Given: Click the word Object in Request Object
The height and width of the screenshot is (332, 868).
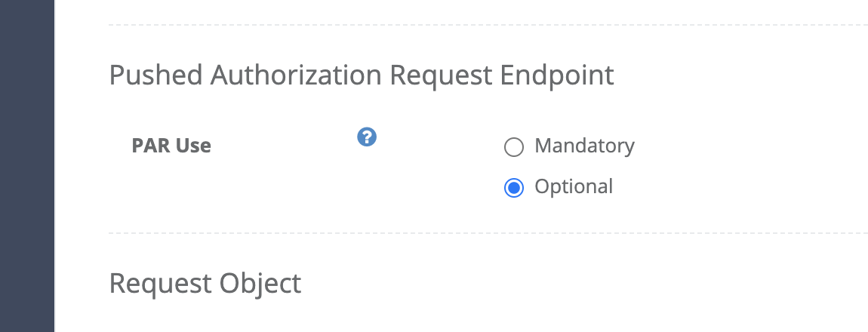Looking at the screenshot, I should coord(260,283).
